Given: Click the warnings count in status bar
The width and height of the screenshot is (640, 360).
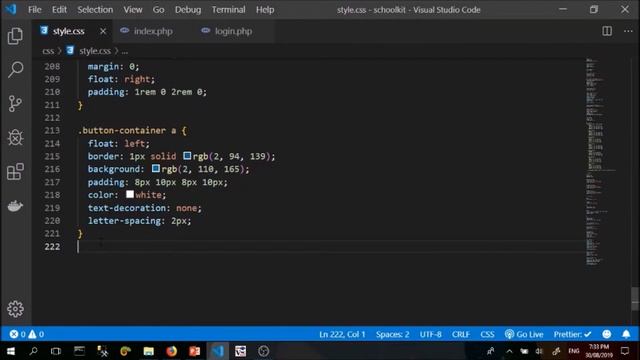Looking at the screenshot, I should pos(36,334).
